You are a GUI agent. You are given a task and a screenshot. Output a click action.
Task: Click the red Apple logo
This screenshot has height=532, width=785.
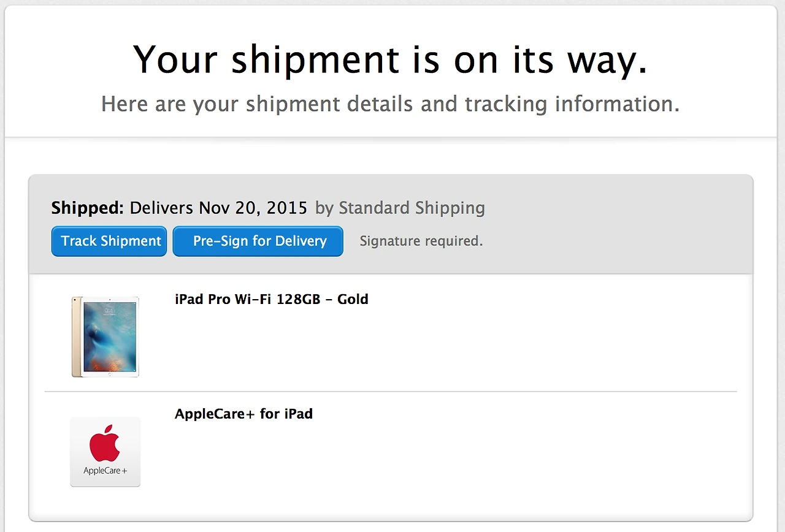click(x=105, y=443)
